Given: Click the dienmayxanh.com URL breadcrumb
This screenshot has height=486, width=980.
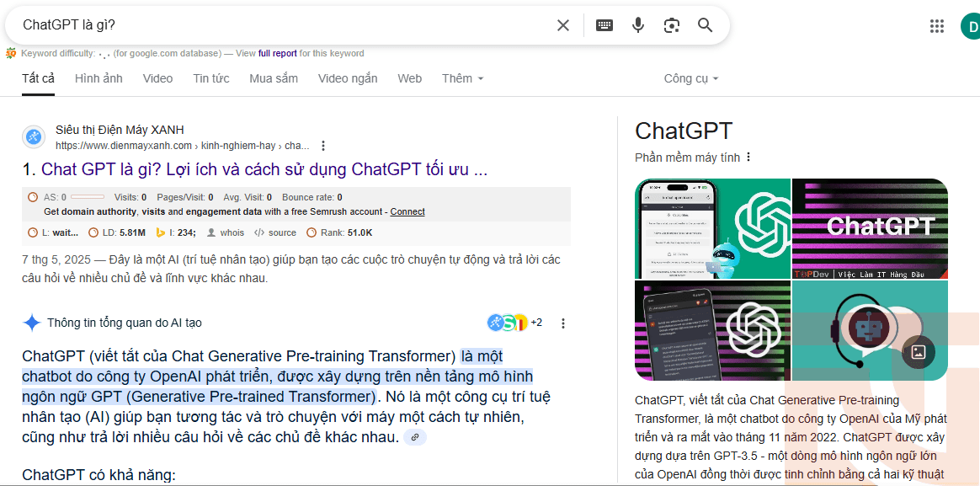Looking at the screenshot, I should tap(183, 146).
